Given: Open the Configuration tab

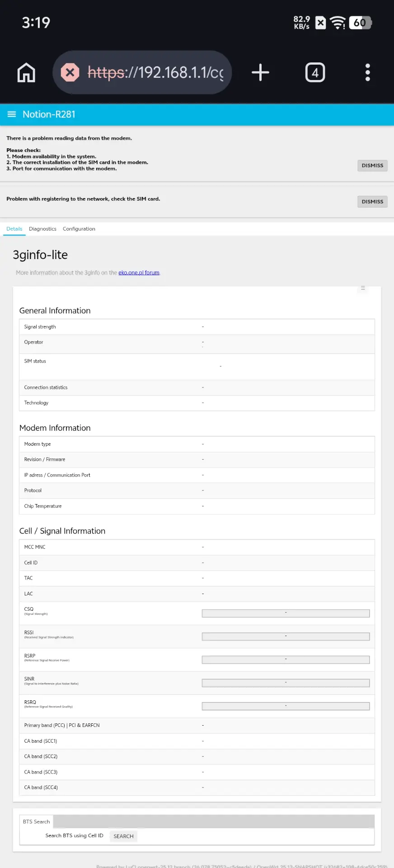Looking at the screenshot, I should [79, 229].
